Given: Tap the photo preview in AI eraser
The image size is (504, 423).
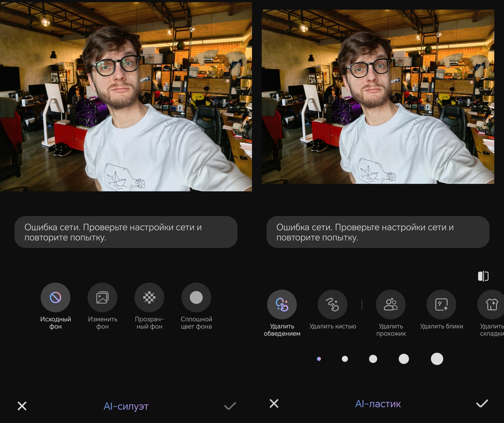Looking at the screenshot, I should (x=378, y=97).
